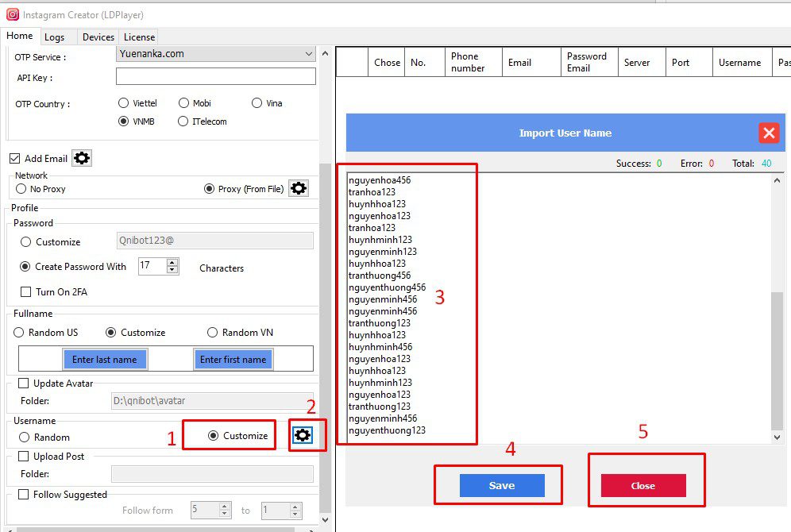Select Viettel OTP country option
The height and width of the screenshot is (532, 791).
(124, 103)
